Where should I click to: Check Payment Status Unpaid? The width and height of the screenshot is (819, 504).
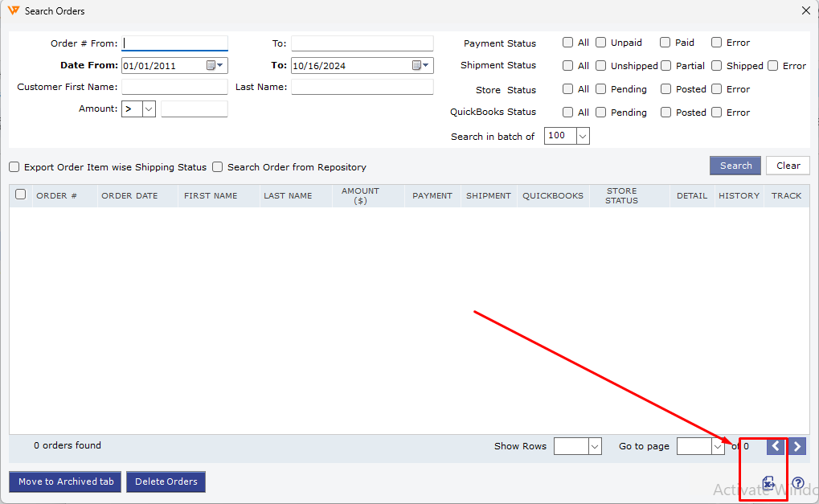[x=600, y=43]
